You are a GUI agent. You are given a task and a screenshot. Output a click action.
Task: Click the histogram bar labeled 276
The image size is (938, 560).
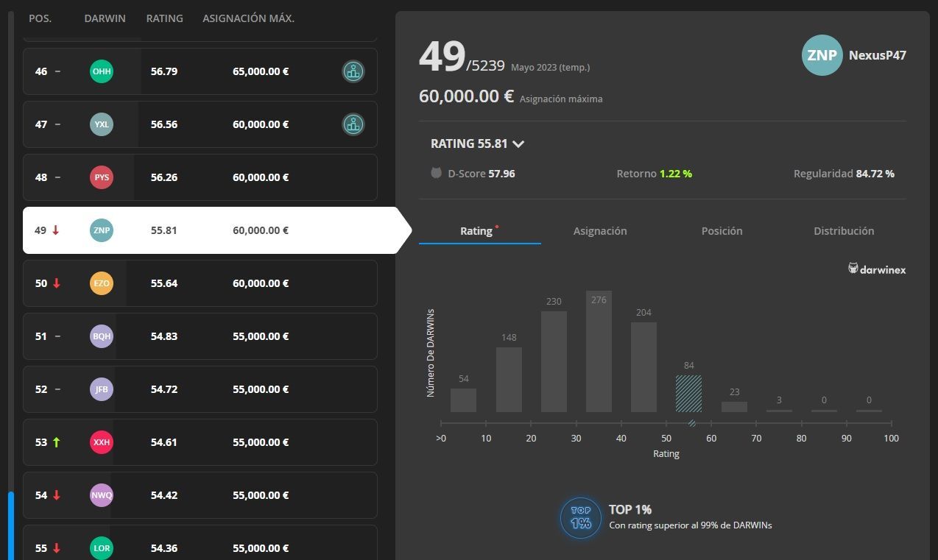599,352
